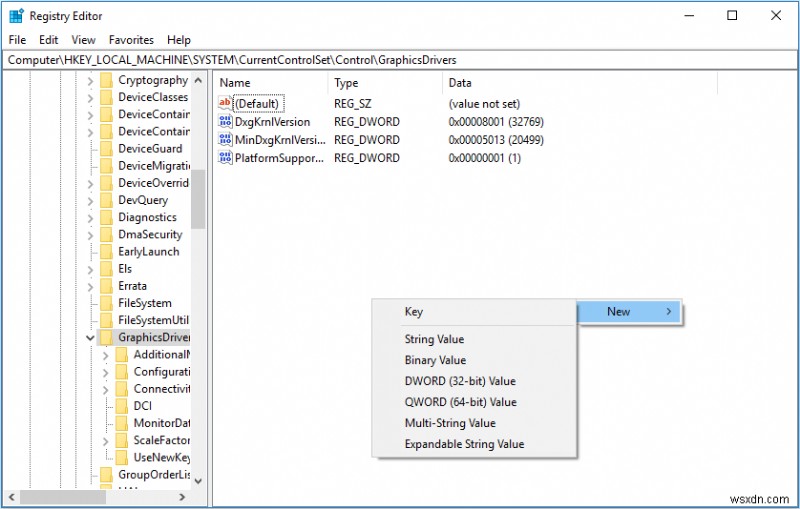Choose QWORD (64-bit) Value
Viewport: 800px width, 509px height.
[474, 402]
